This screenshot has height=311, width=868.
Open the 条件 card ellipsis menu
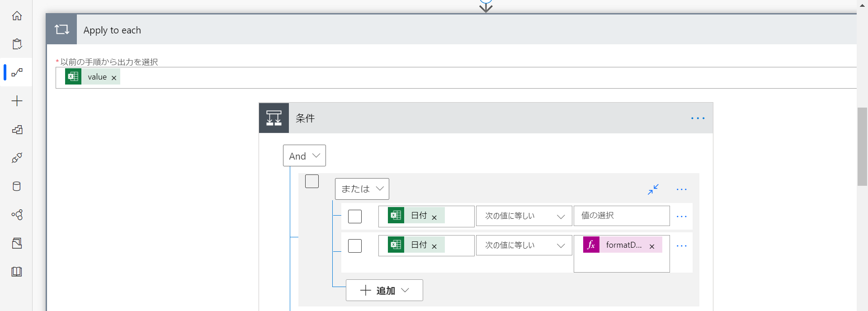tap(698, 118)
